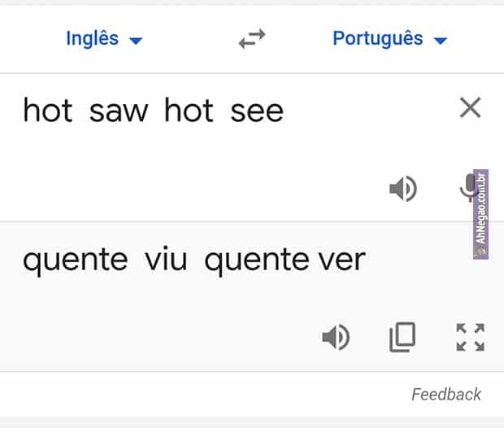Clear the source text with the X

470,107
